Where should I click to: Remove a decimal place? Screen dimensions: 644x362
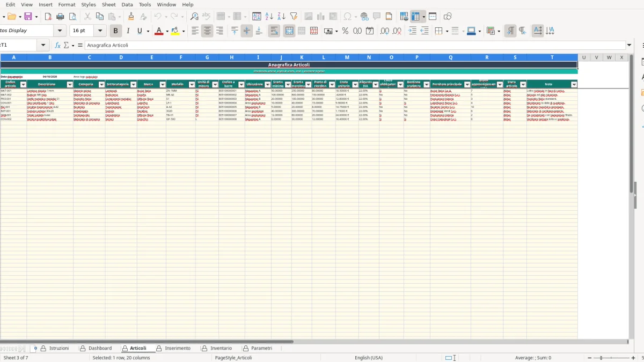[x=397, y=31]
